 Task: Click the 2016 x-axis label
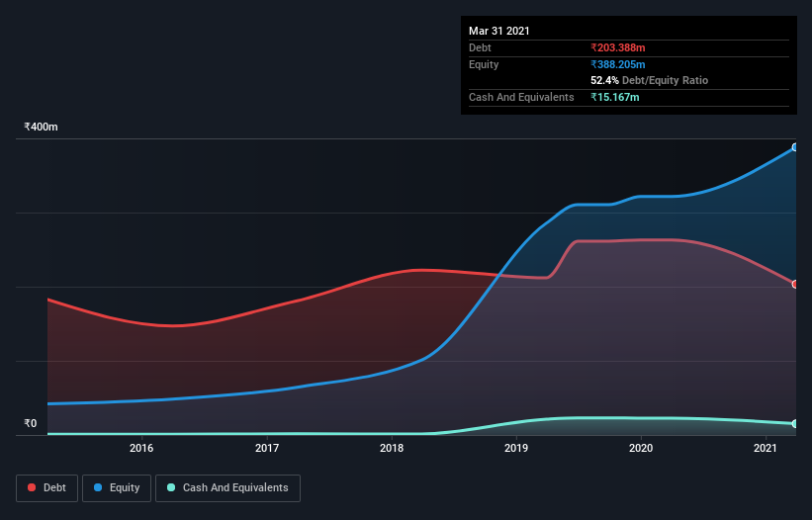click(x=141, y=448)
